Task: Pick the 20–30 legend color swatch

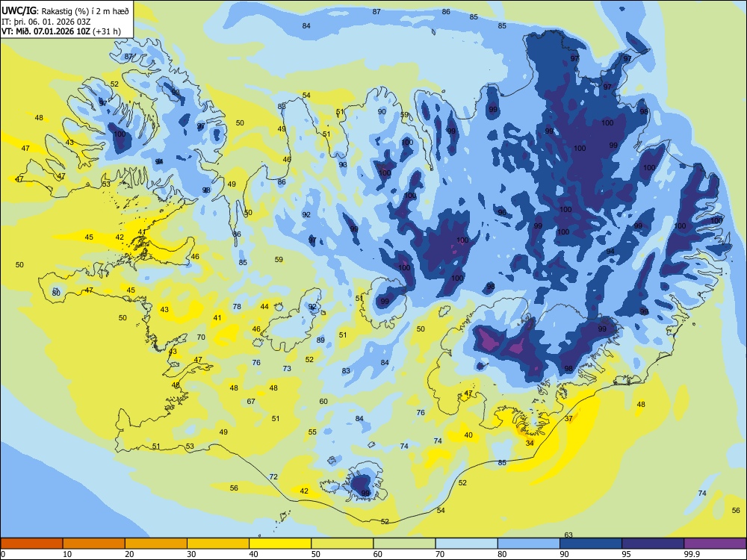Action: pyautogui.click(x=156, y=544)
